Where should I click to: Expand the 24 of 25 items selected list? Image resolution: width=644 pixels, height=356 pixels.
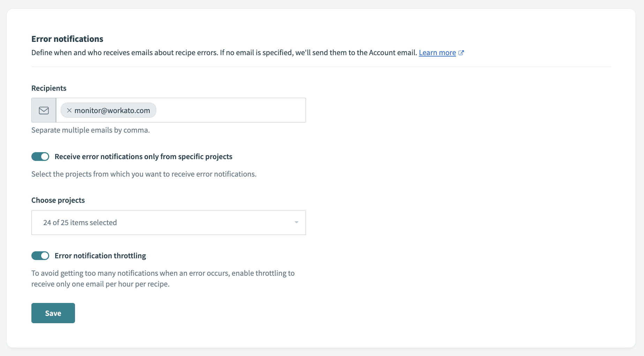(169, 222)
